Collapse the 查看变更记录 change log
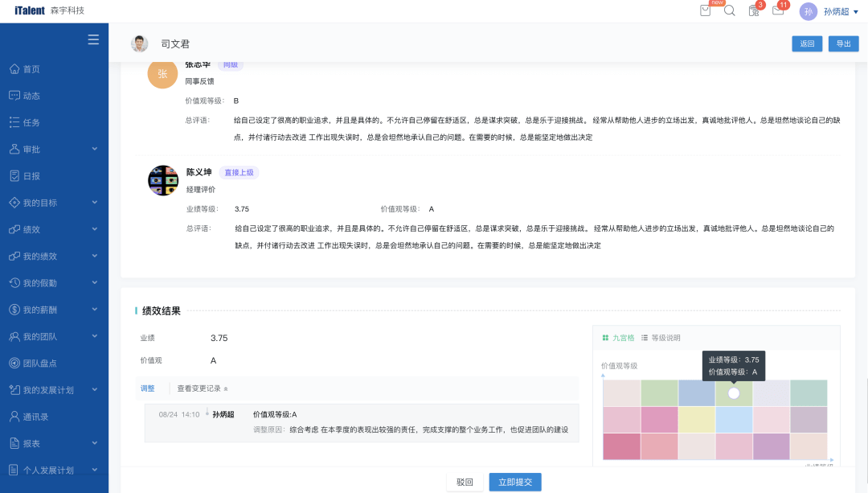 (203, 389)
